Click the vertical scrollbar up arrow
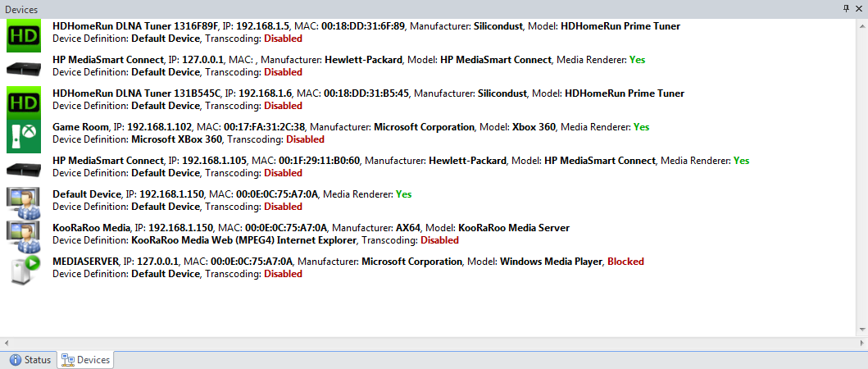Screen dimensions: 868x369 [862, 25]
